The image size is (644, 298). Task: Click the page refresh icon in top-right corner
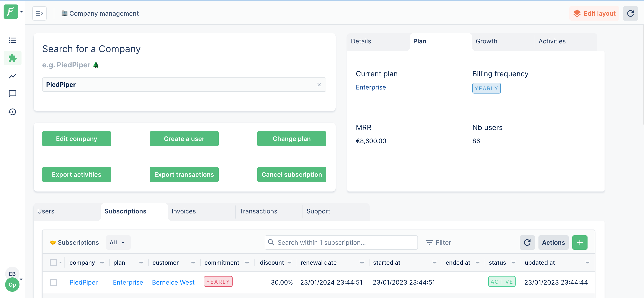pos(631,13)
